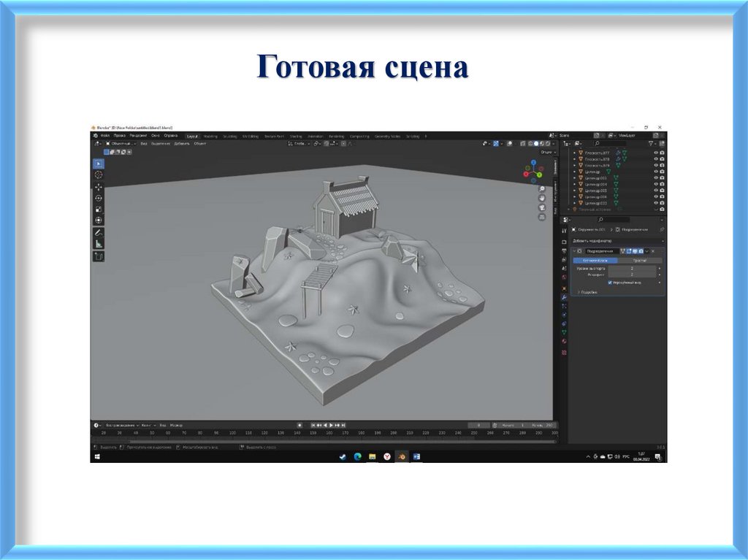Screen dimensions: 748x560
Task: Switch to the Sculpting workspace tab
Action: pos(229,137)
